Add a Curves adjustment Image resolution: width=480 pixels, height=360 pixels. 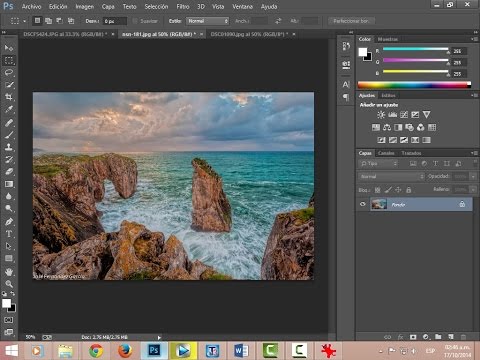pos(404,115)
